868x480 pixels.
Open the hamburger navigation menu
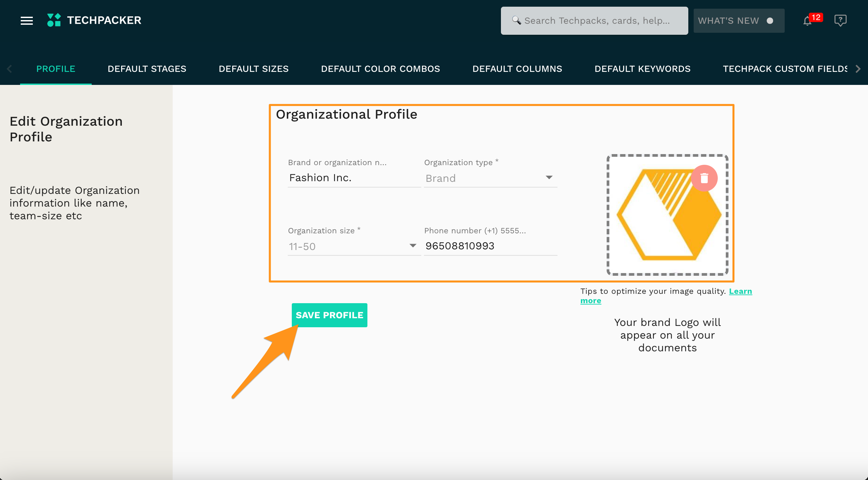click(27, 20)
